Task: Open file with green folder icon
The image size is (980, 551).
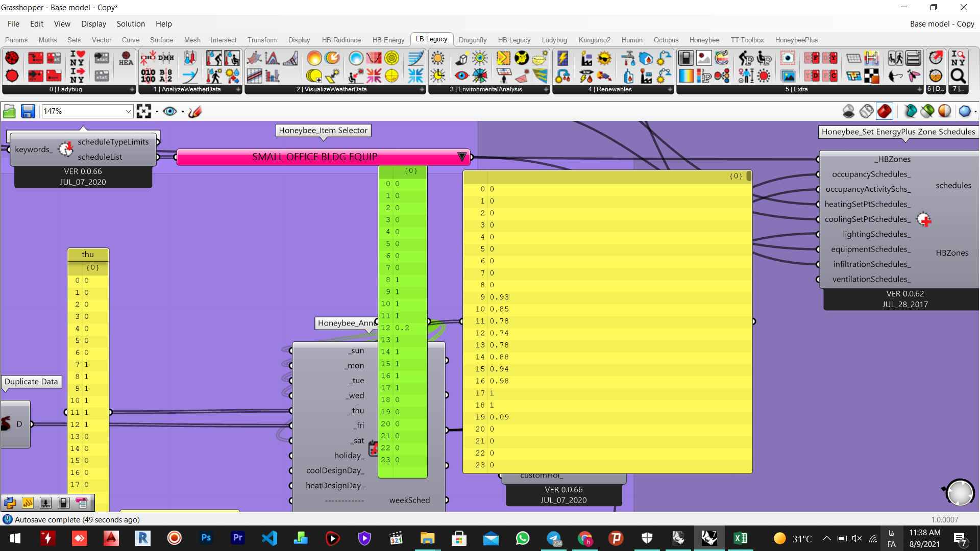Action: [x=9, y=111]
